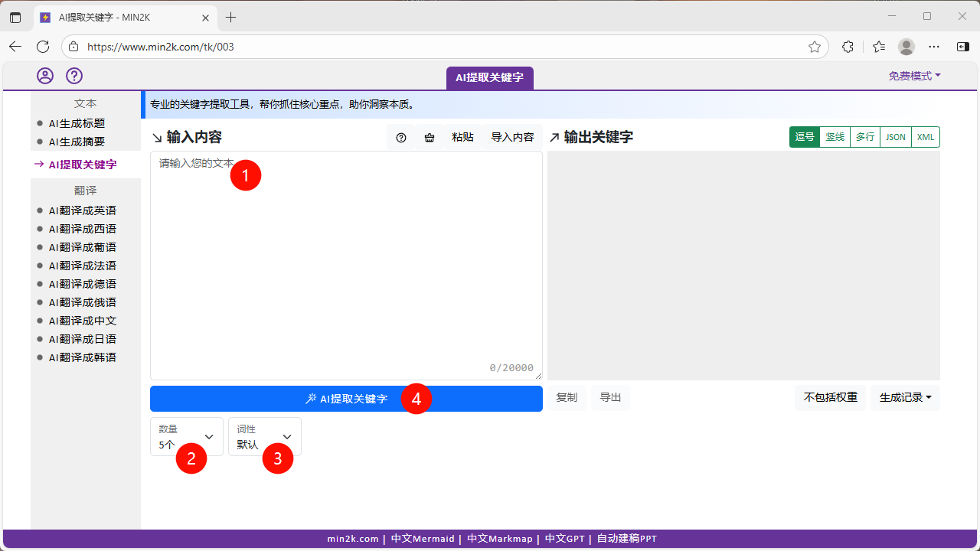Open the 数量 quantity dropdown showing 5个
Image resolution: width=980 pixels, height=551 pixels.
[186, 436]
